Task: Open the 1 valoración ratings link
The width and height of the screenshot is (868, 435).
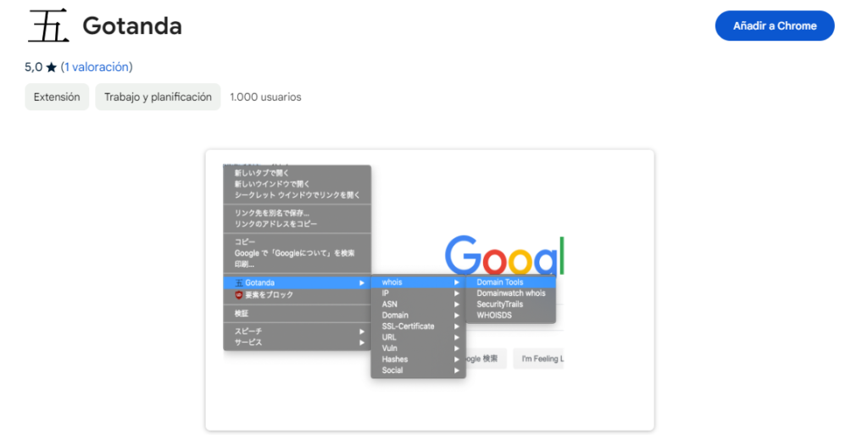Action: coord(97,67)
